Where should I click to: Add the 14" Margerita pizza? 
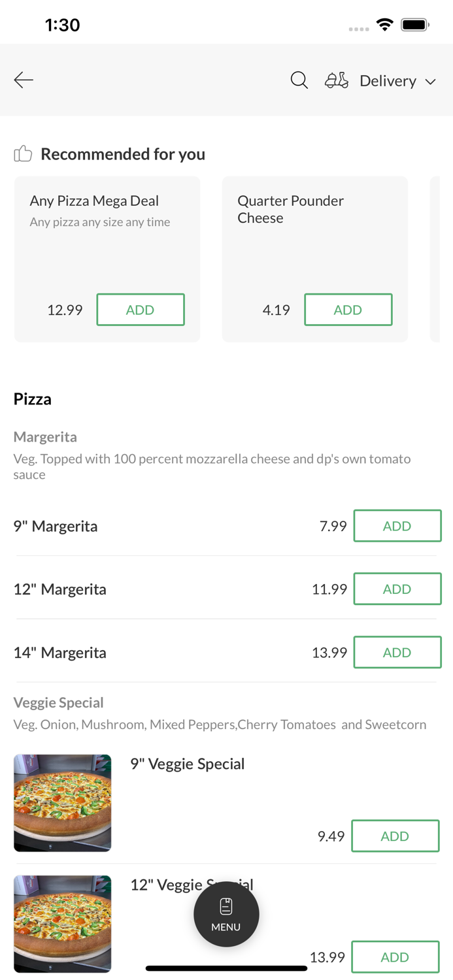(397, 651)
